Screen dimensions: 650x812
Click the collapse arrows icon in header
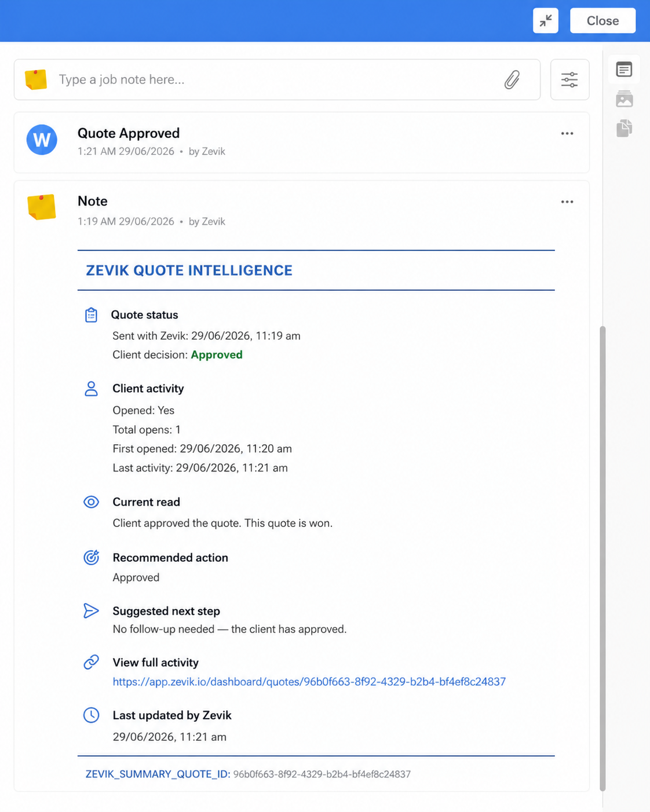(x=546, y=21)
